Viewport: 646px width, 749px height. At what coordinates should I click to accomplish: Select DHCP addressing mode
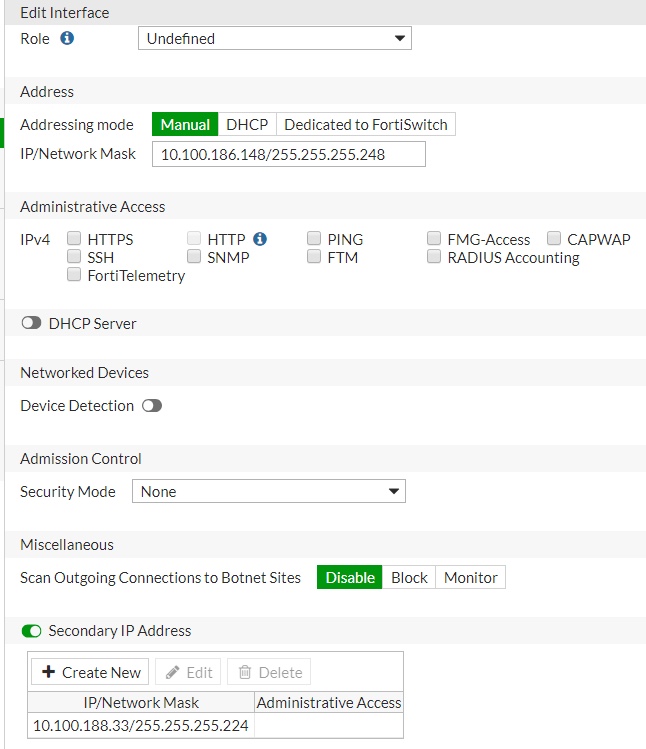(247, 125)
